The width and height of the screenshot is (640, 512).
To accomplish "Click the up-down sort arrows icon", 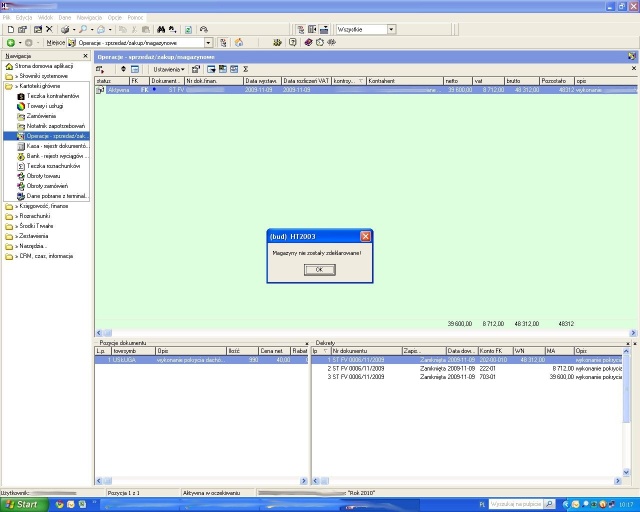I will point(123,69).
